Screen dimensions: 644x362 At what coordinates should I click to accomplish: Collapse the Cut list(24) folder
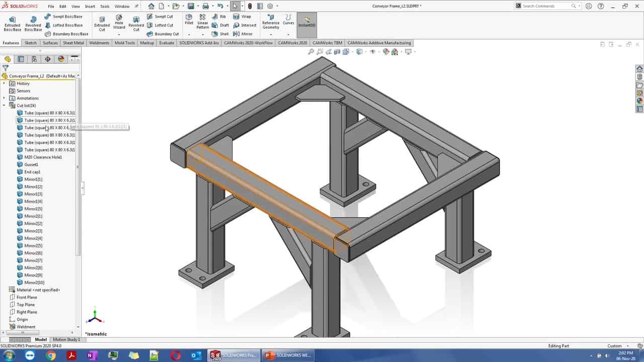pyautogui.click(x=4, y=106)
